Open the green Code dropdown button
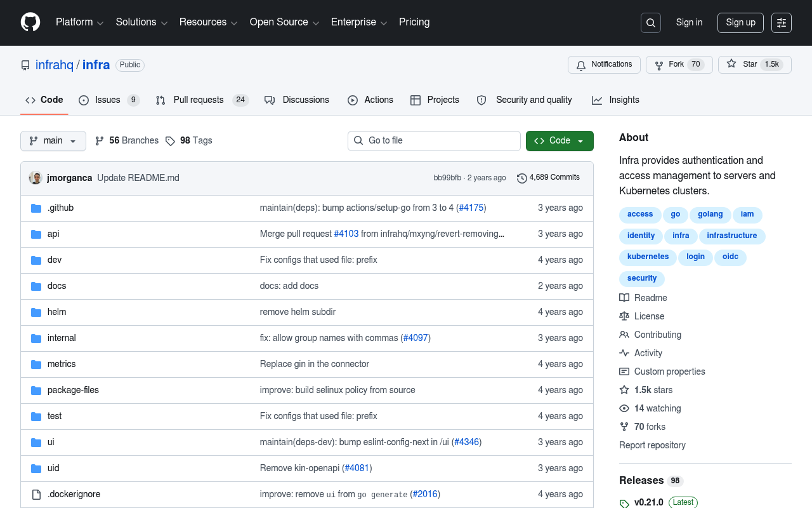 point(560,141)
